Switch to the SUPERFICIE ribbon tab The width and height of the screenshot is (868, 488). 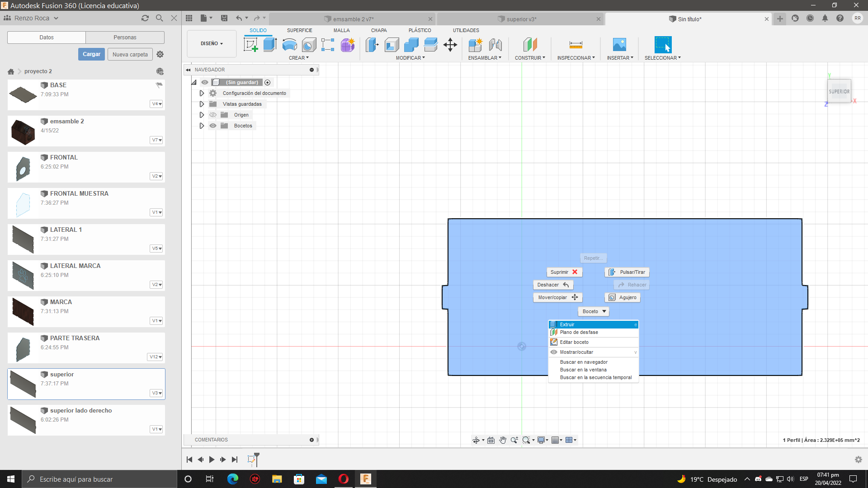299,30
